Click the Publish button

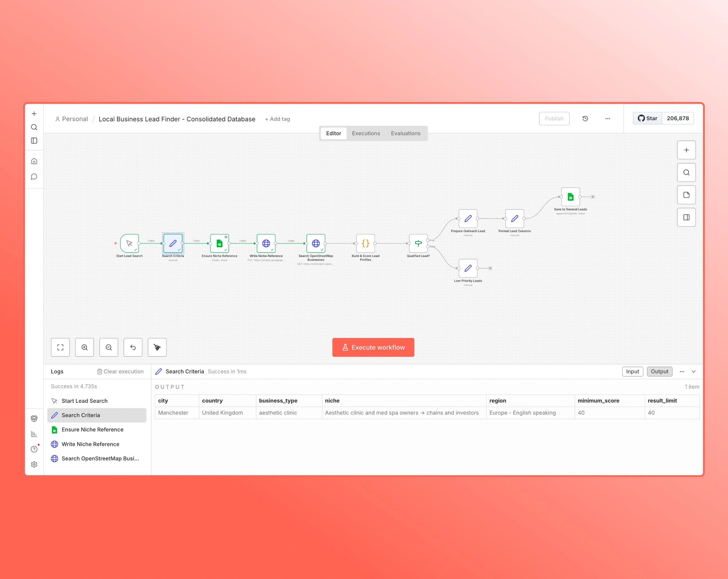click(x=554, y=118)
